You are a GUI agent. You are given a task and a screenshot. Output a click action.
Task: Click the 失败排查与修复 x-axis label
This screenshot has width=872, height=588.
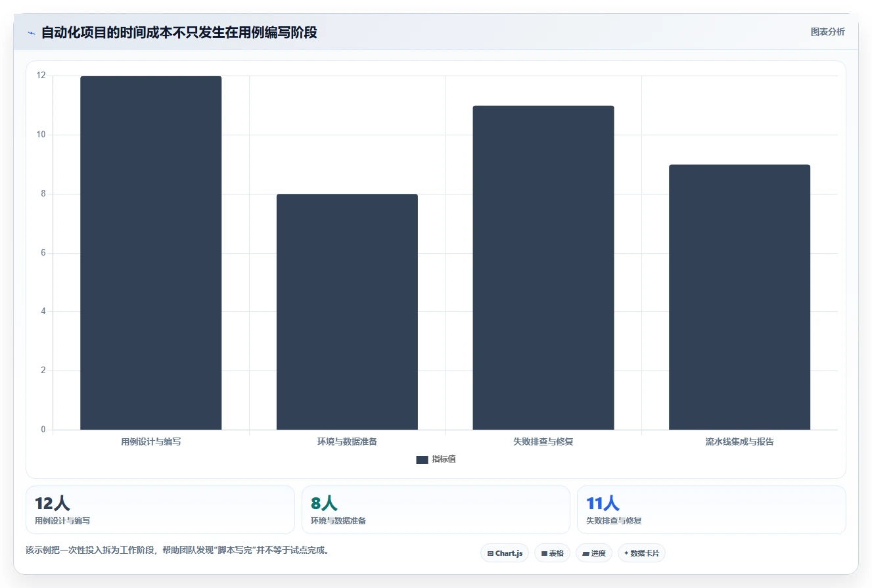coord(543,441)
